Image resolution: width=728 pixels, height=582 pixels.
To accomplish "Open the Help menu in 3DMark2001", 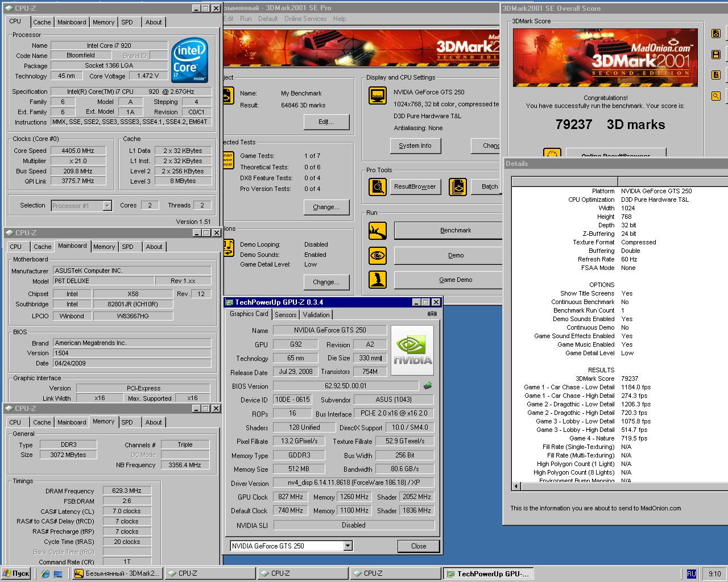I will point(340,19).
